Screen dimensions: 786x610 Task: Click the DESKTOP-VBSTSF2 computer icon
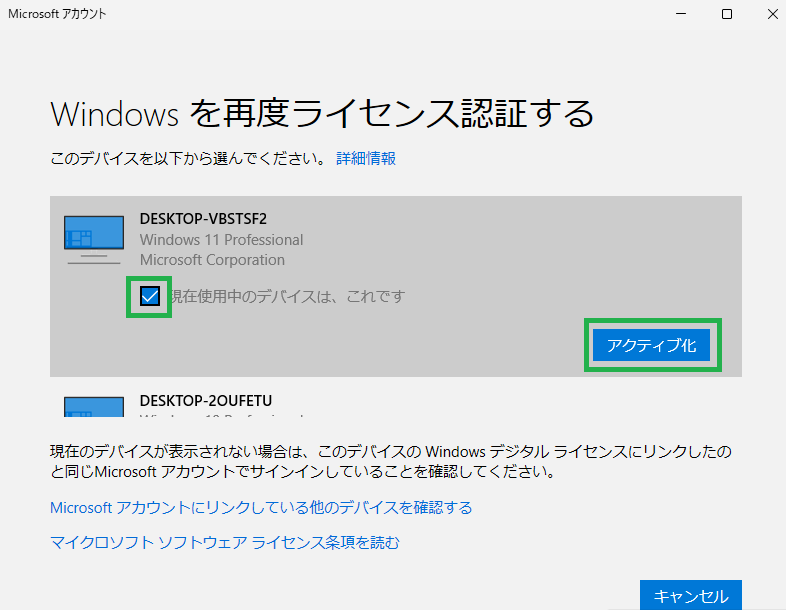click(94, 240)
